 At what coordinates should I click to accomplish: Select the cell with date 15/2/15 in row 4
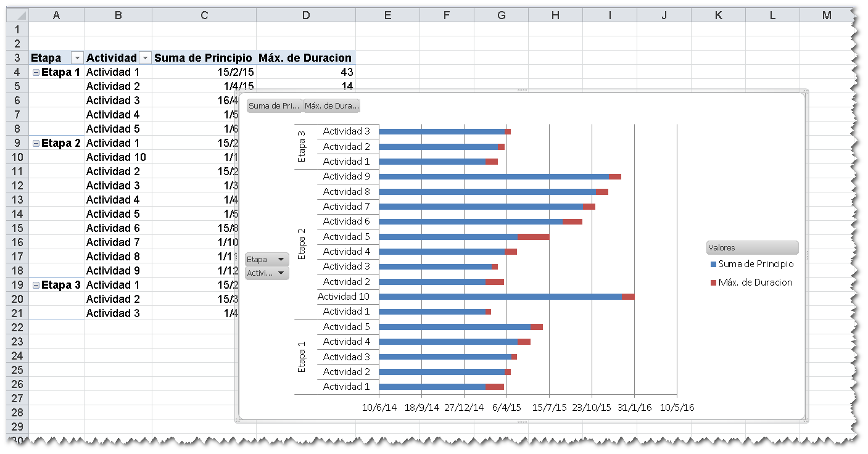pos(204,72)
